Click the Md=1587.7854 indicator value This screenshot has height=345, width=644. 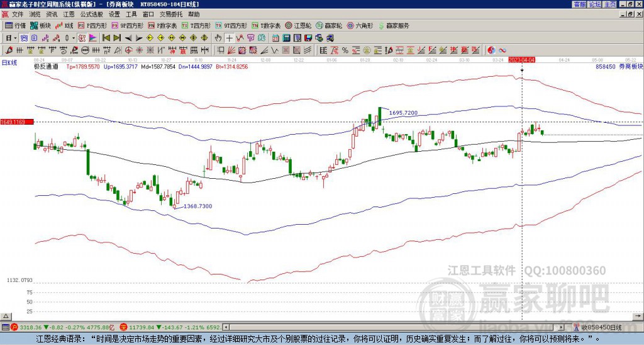(x=158, y=66)
